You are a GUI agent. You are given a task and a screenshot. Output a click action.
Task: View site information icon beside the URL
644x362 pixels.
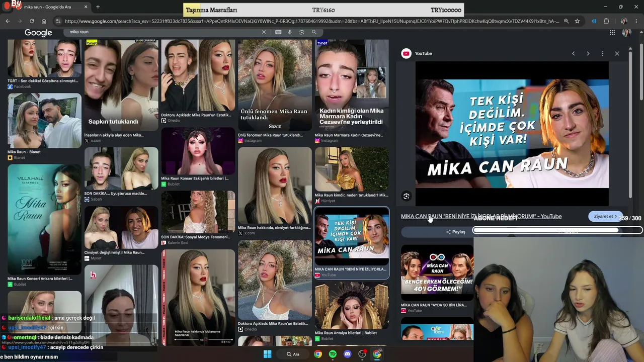(x=58, y=21)
